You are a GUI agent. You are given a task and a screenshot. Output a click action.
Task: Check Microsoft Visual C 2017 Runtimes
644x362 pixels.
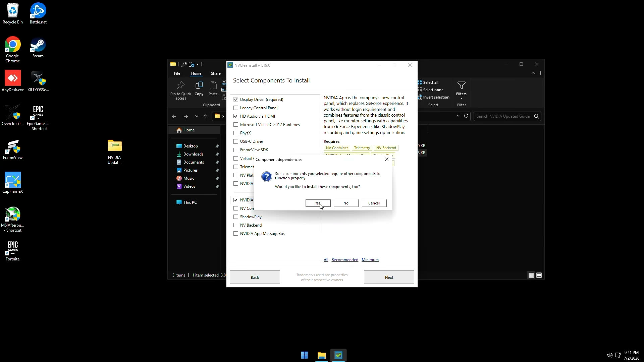pos(236,125)
